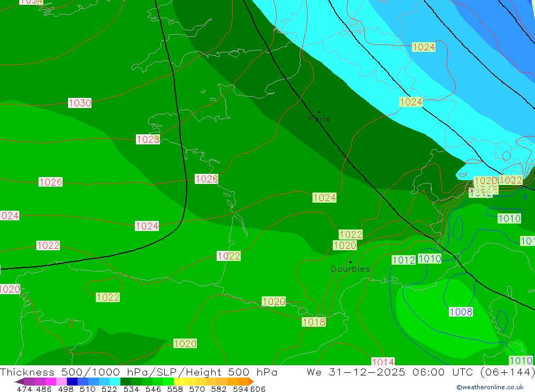The image size is (535, 392).
Task: Pick the cyan swatch in thickness legend
Action: (115, 381)
